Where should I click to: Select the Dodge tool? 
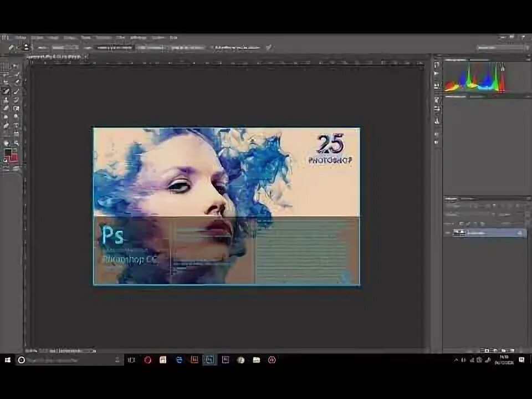[x=16, y=116]
